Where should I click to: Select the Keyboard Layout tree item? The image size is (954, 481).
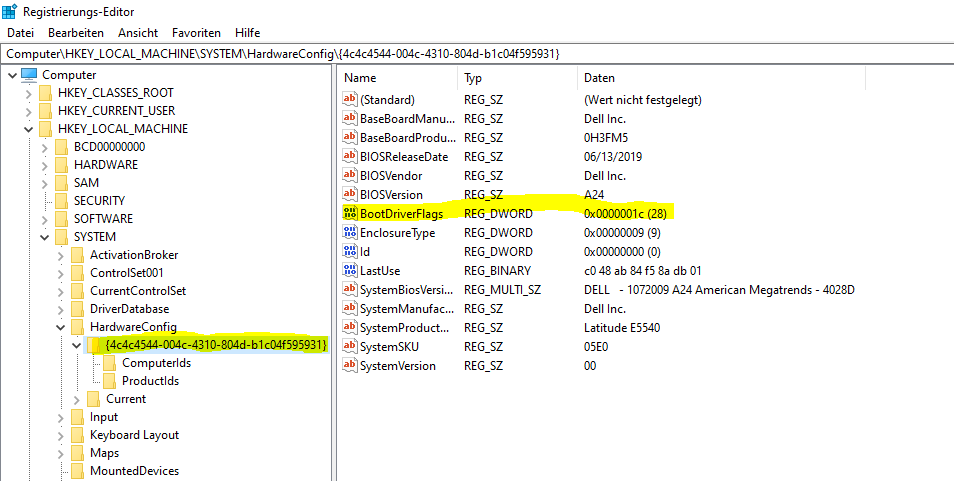(134, 435)
